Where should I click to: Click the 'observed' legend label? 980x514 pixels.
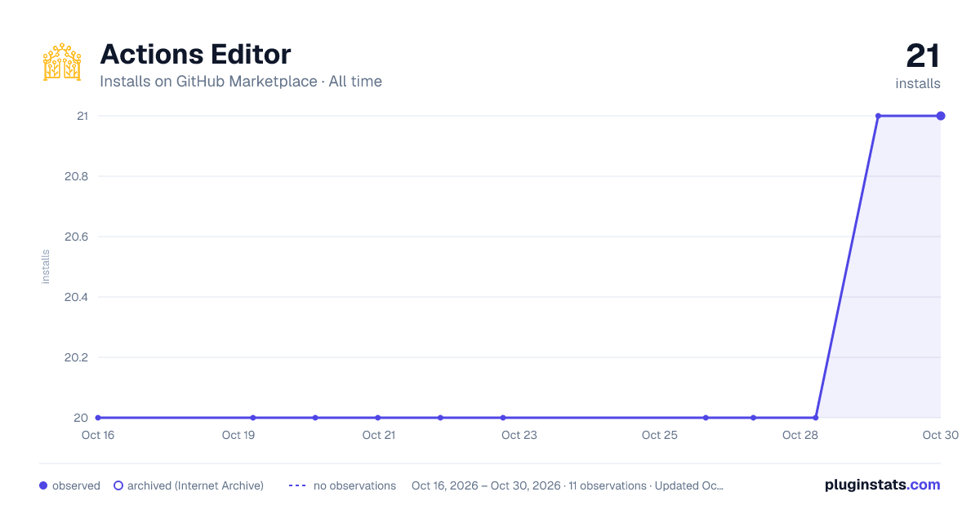pos(76,485)
